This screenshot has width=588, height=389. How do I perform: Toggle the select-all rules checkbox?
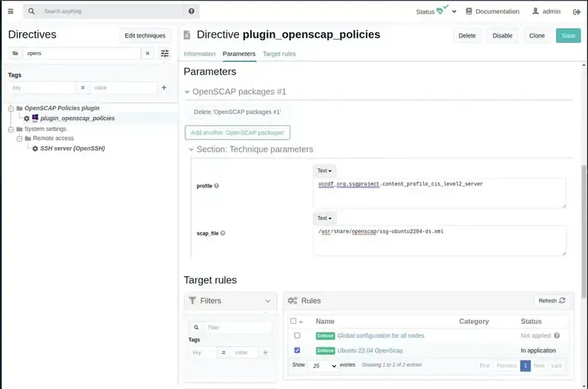[x=293, y=322]
